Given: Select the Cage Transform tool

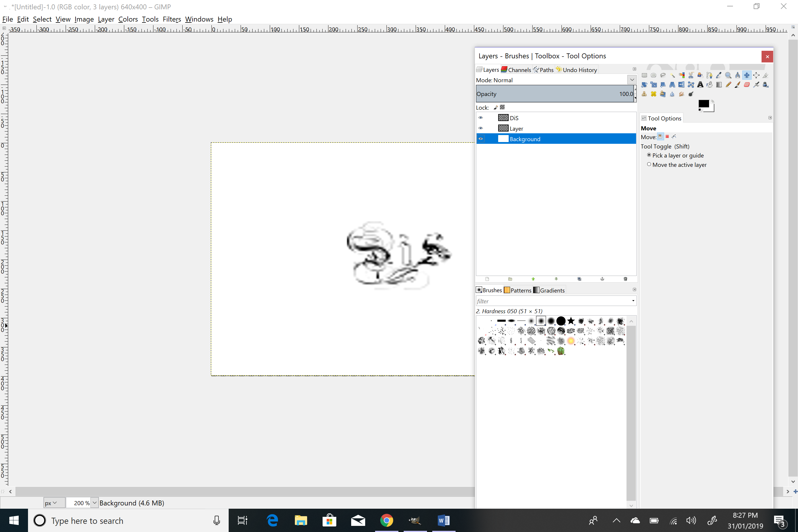Looking at the screenshot, I should point(691,85).
